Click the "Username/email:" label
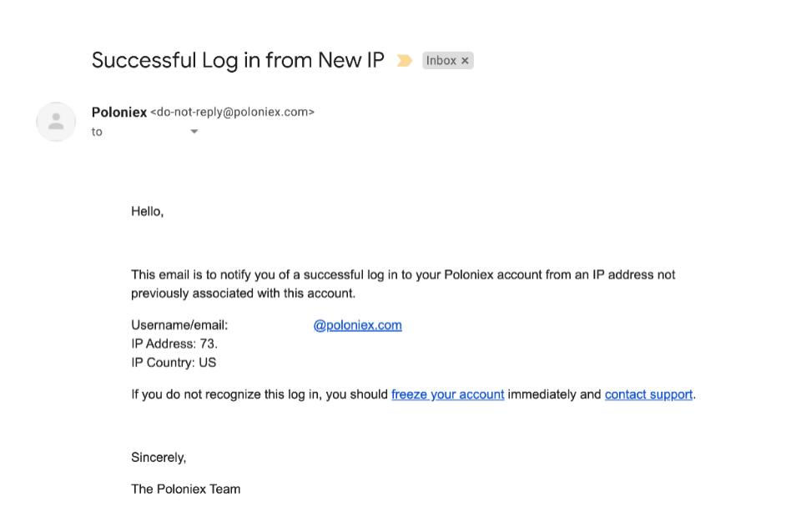 [179, 325]
